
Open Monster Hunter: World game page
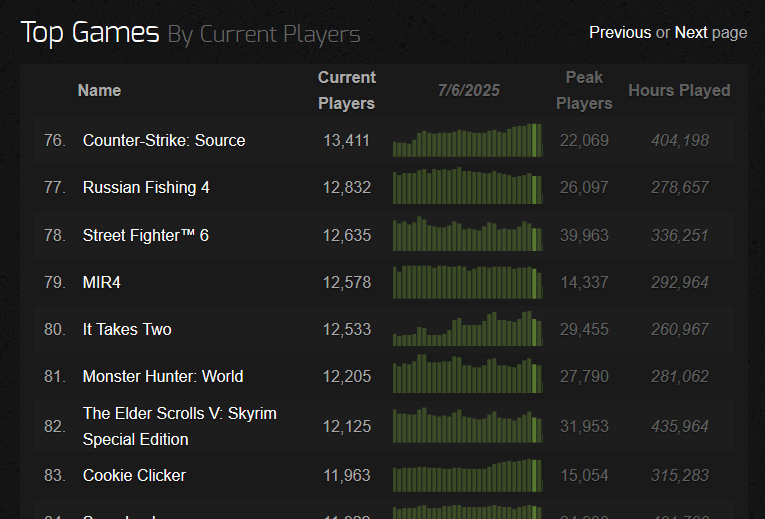(x=163, y=377)
